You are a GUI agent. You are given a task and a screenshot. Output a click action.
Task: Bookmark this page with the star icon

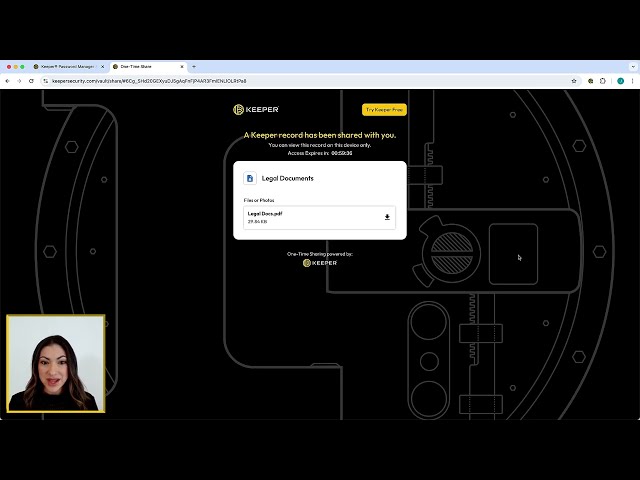pyautogui.click(x=574, y=81)
